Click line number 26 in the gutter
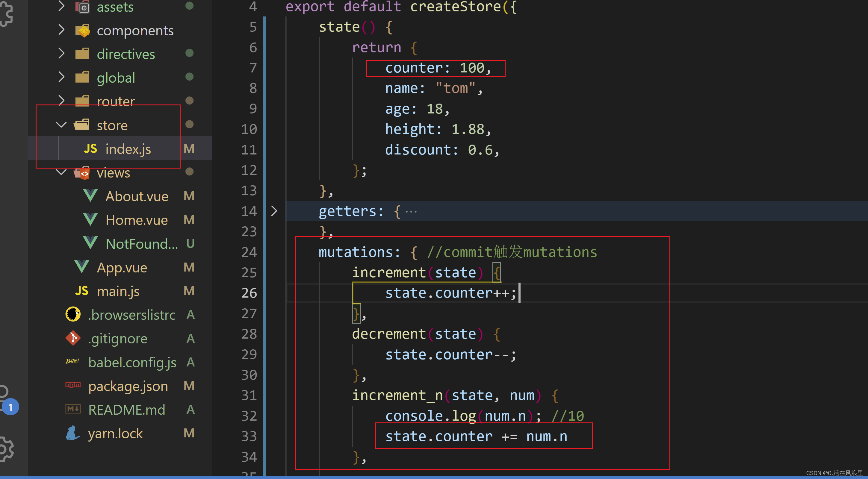Image resolution: width=868 pixels, height=479 pixels. click(249, 293)
